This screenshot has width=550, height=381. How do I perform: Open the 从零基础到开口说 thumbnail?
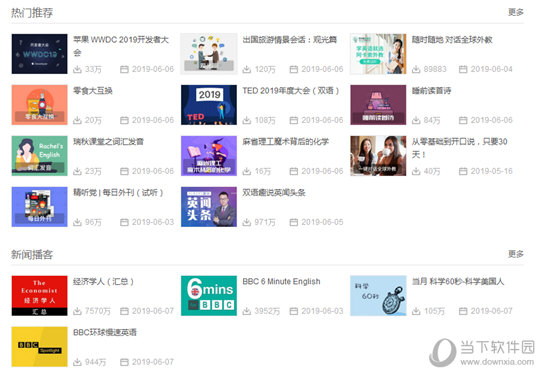(x=378, y=156)
